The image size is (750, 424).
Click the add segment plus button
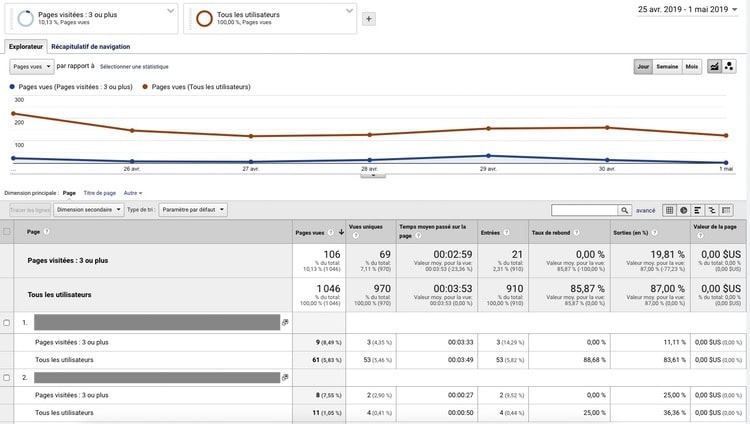368,18
